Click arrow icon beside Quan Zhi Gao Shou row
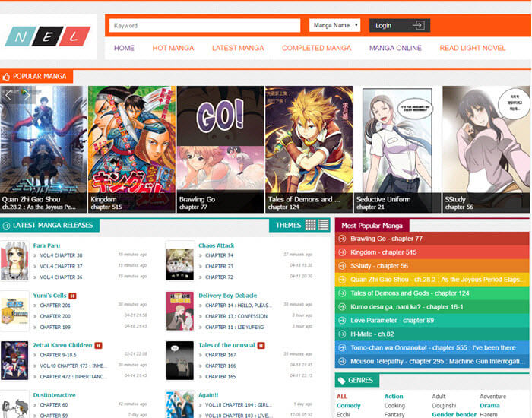 (342, 280)
